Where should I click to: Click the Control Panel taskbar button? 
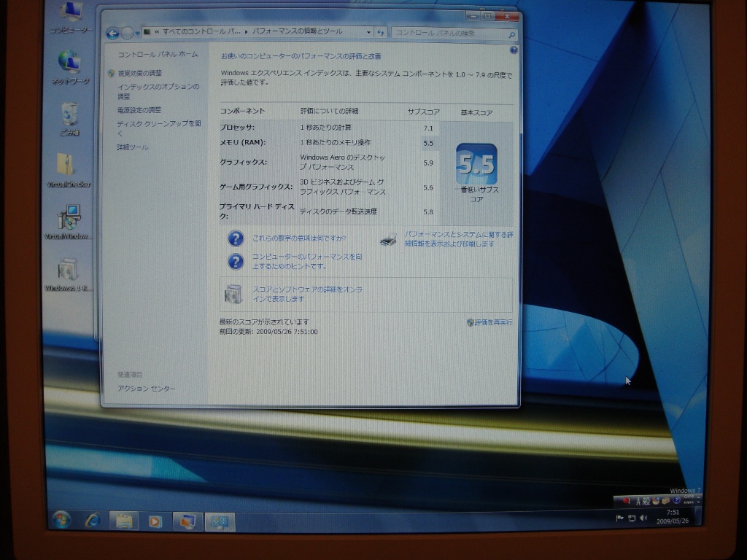click(x=220, y=522)
